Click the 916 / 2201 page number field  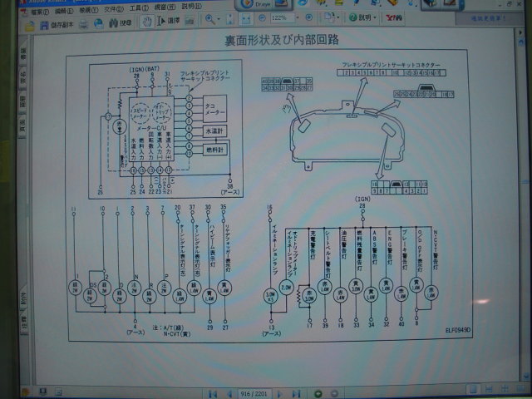[x=254, y=394]
